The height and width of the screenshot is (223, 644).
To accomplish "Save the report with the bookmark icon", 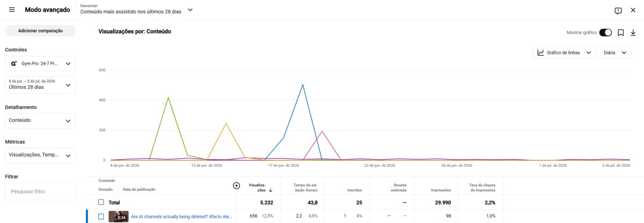I will [x=620, y=32].
